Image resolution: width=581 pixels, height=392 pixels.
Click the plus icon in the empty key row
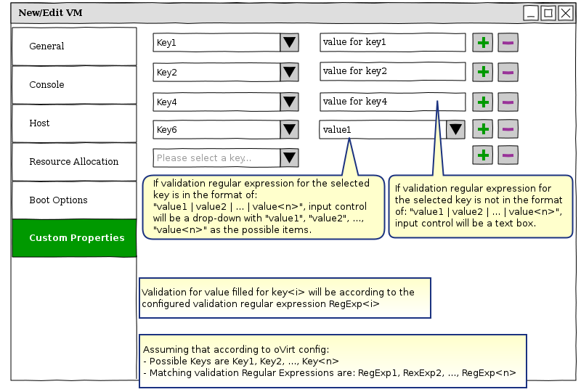(483, 155)
